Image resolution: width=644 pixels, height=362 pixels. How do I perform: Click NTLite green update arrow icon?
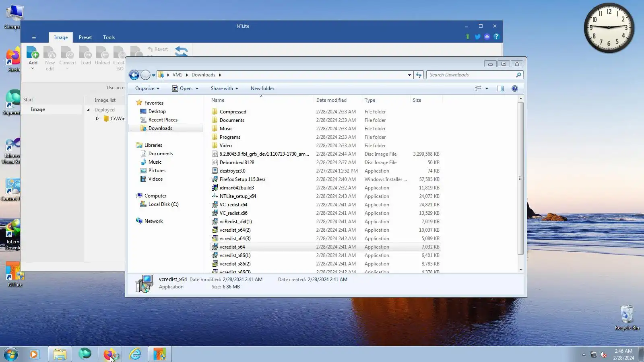click(x=468, y=37)
